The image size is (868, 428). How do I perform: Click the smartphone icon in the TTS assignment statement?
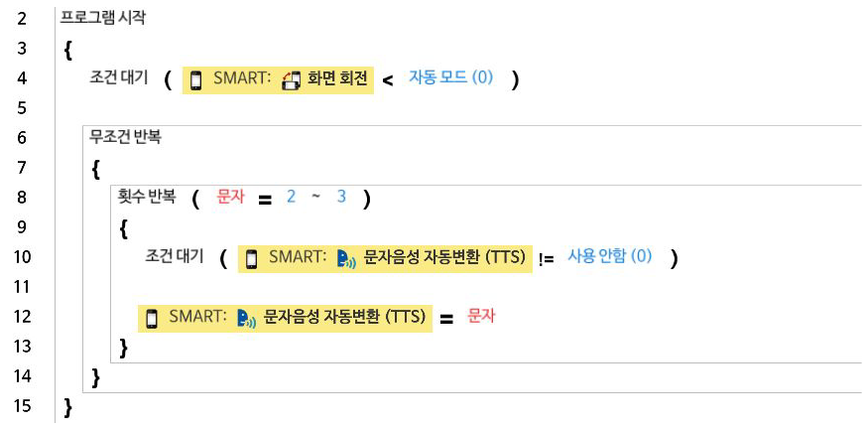[x=153, y=318]
